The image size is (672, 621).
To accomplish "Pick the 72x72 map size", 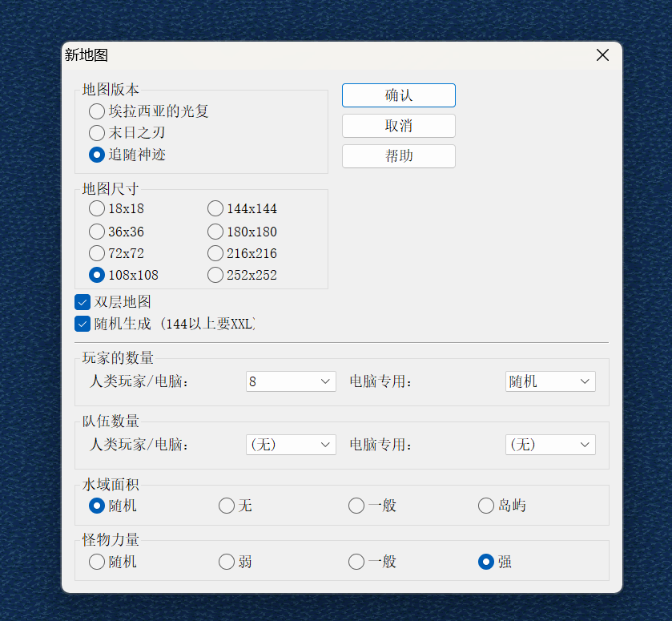I will click(x=97, y=253).
